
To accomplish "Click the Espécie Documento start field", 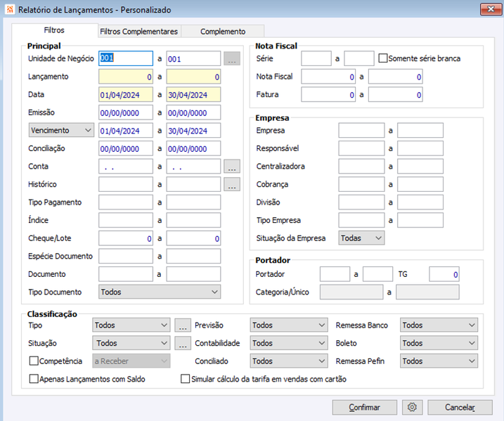I will coord(126,257).
